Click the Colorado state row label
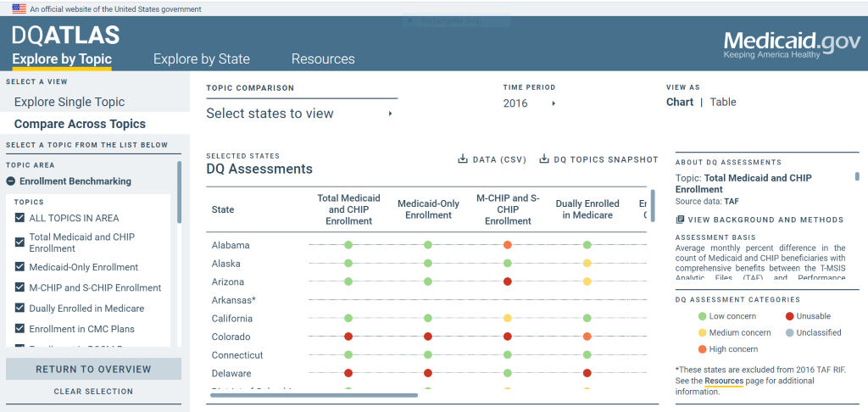868x412 pixels. (x=231, y=337)
